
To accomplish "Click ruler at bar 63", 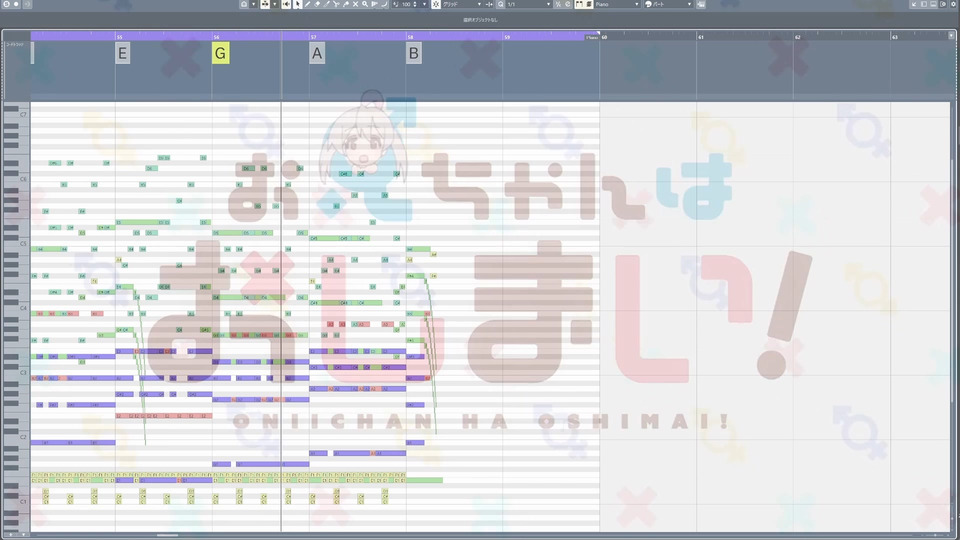I will [894, 37].
